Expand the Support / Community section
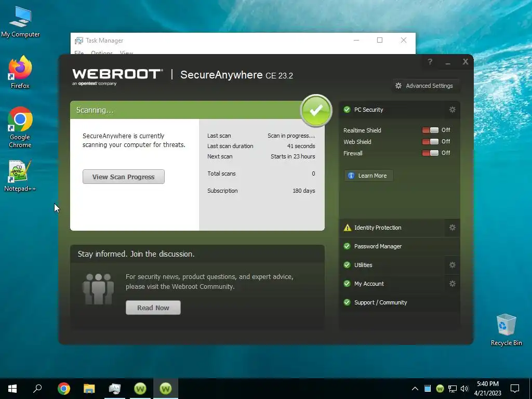 coord(400,302)
